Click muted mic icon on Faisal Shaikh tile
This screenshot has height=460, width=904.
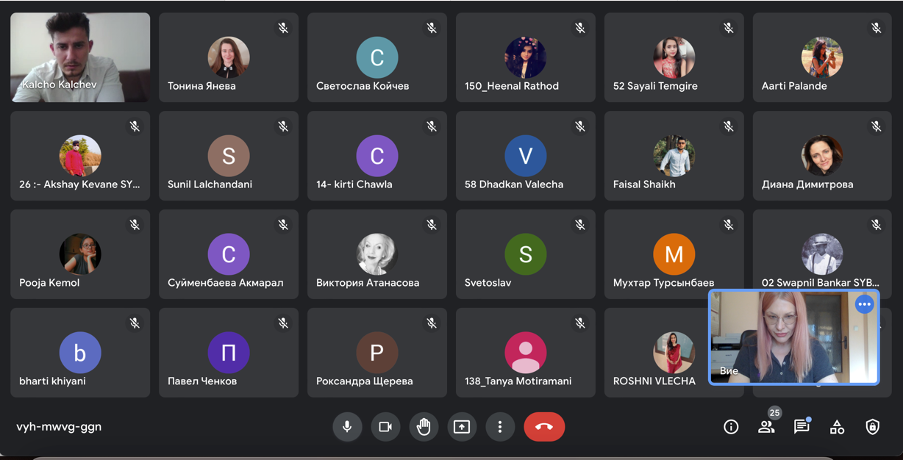point(729,126)
